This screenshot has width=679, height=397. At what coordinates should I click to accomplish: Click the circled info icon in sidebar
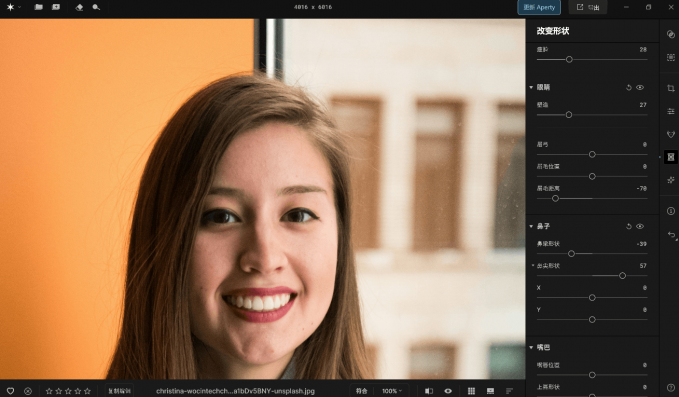pyautogui.click(x=670, y=211)
